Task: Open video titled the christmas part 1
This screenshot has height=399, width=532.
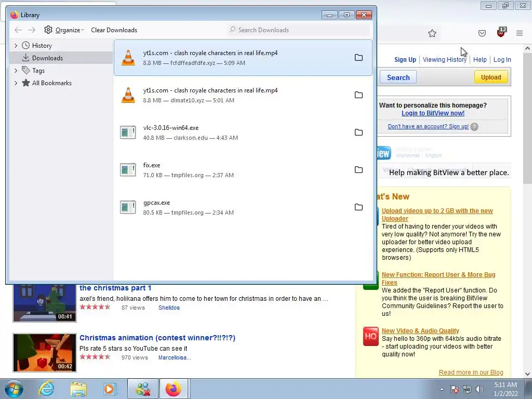Action: [x=115, y=288]
